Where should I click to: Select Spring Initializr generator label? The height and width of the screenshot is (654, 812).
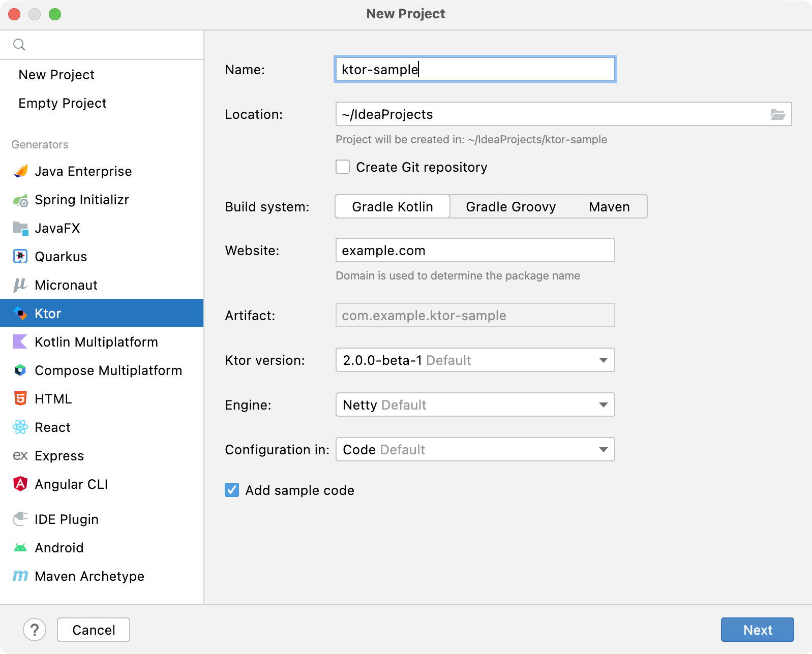pyautogui.click(x=82, y=200)
